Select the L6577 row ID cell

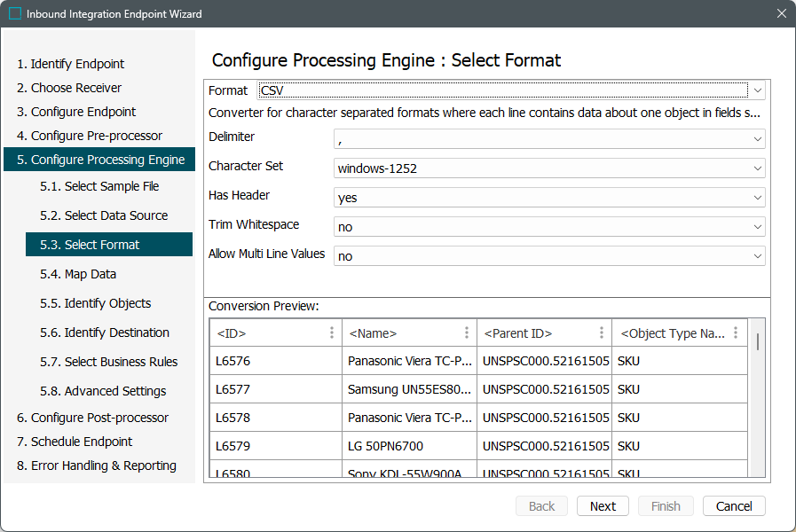[233, 389]
